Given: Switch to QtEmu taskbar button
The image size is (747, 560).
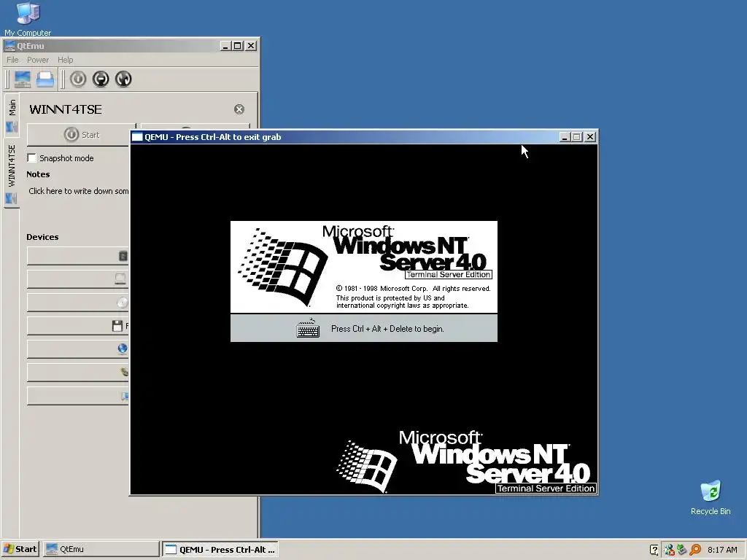Looking at the screenshot, I should coord(101,549).
